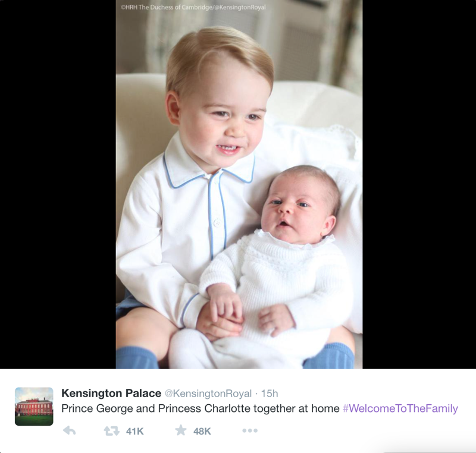Open the @KensingtonRoyal handle link
Screen dimensions: 476x453
coord(208,394)
